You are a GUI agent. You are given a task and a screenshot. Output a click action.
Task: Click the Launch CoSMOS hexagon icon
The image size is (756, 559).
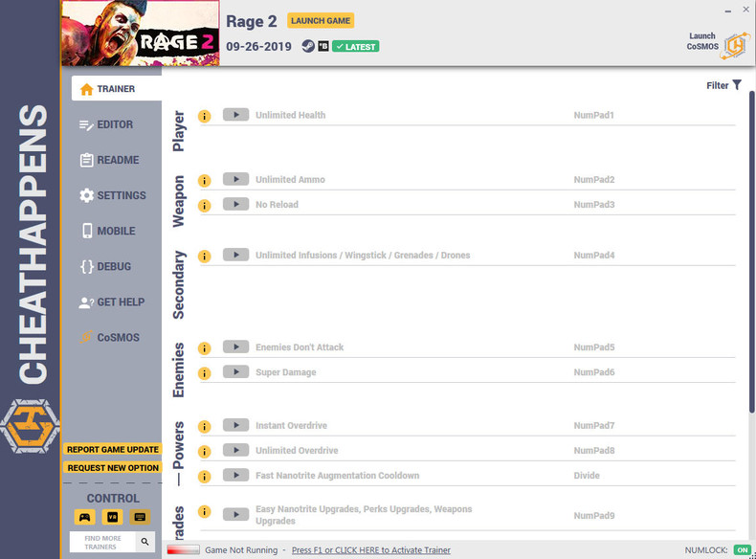[x=736, y=45]
